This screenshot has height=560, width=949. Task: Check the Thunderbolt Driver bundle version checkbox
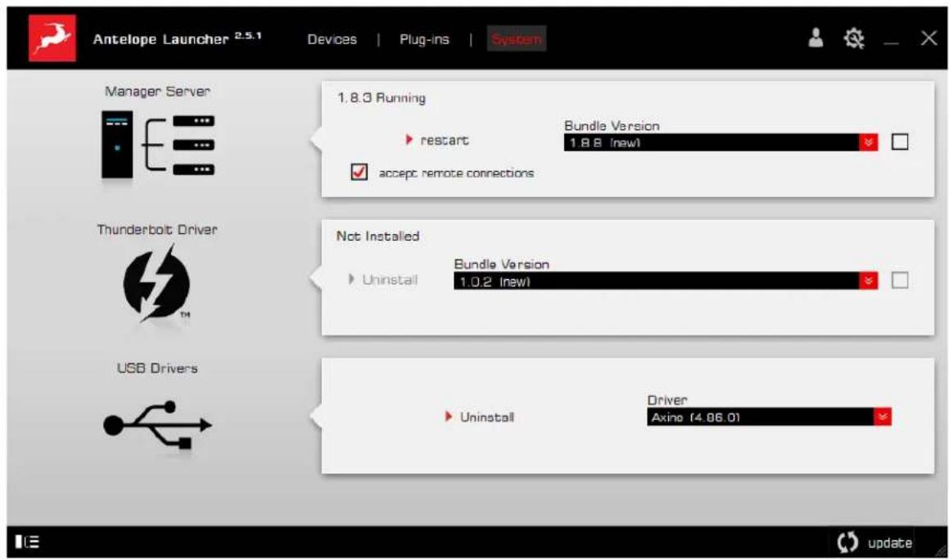pyautogui.click(x=899, y=280)
